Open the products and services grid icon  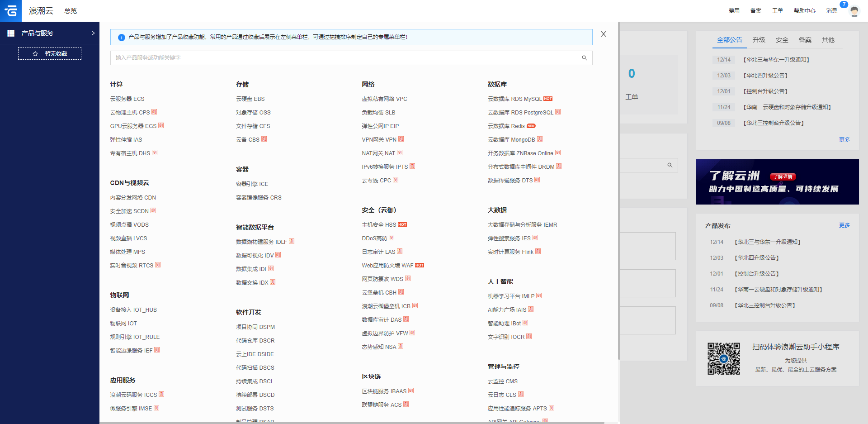coord(11,33)
